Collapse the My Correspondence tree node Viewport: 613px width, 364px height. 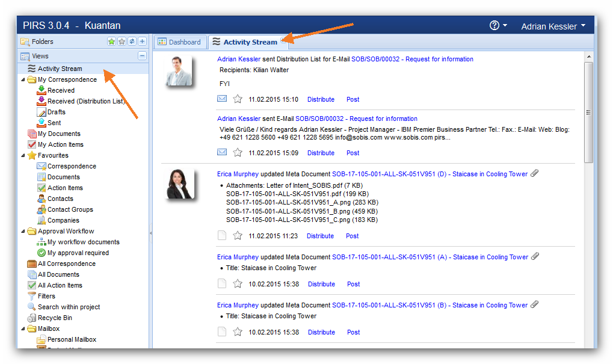coord(23,79)
